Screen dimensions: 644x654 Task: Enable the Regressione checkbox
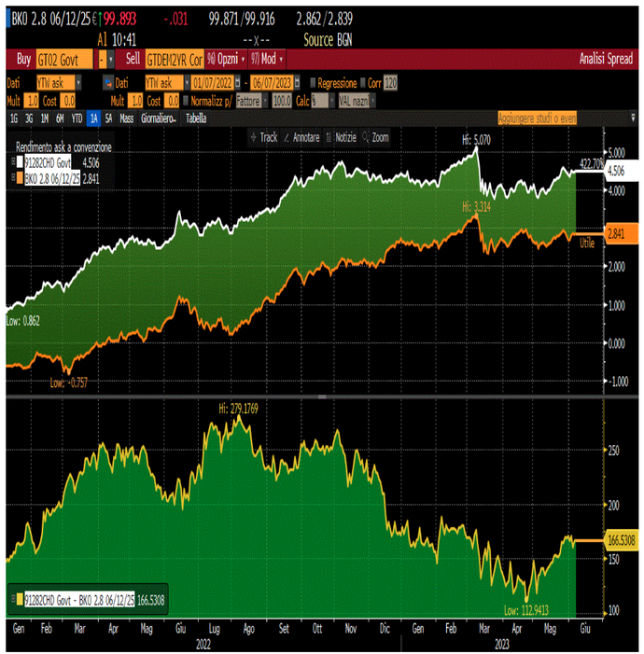point(314,83)
